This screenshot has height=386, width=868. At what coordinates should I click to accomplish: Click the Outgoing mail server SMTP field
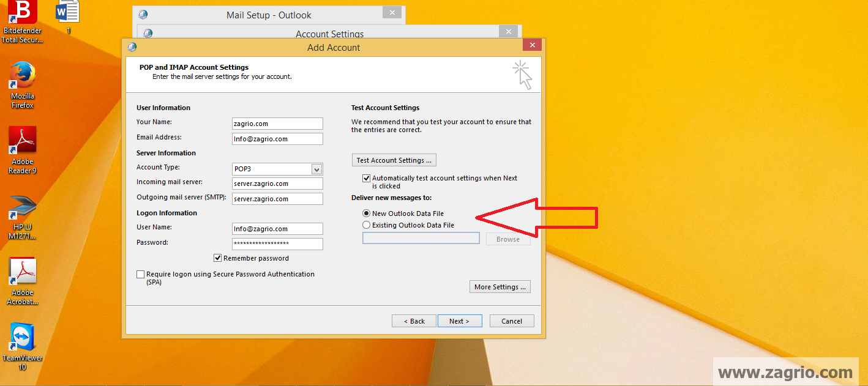(x=277, y=199)
